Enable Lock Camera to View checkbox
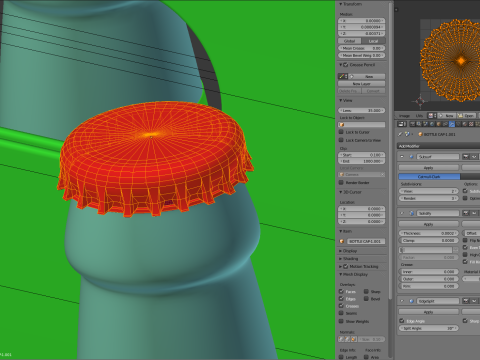The height and width of the screenshot is (360, 480). pos(341,140)
